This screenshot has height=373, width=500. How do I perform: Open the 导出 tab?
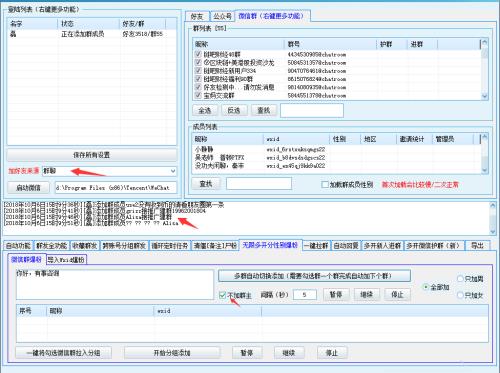click(x=477, y=246)
